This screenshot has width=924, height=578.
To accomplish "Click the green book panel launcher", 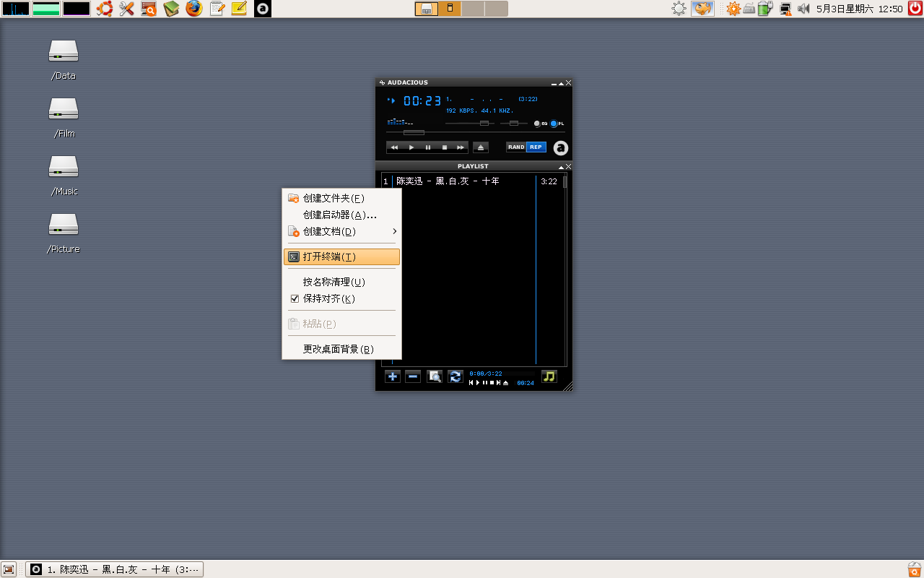I will tap(171, 9).
